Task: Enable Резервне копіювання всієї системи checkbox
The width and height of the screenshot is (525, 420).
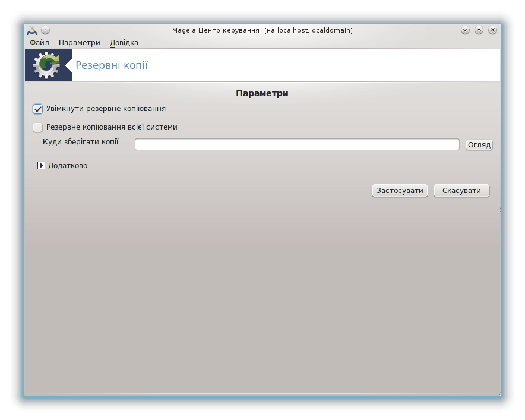Action: (38, 127)
